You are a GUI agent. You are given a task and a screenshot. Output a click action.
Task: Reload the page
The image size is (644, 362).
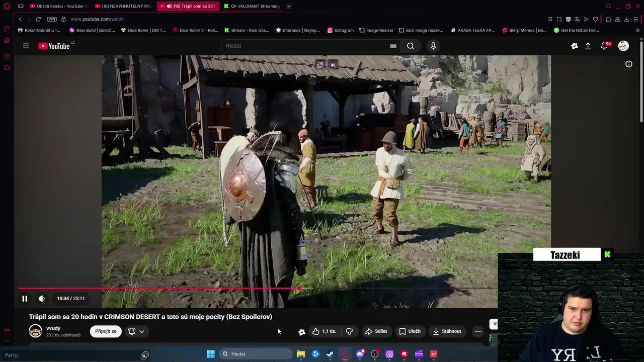(38, 19)
